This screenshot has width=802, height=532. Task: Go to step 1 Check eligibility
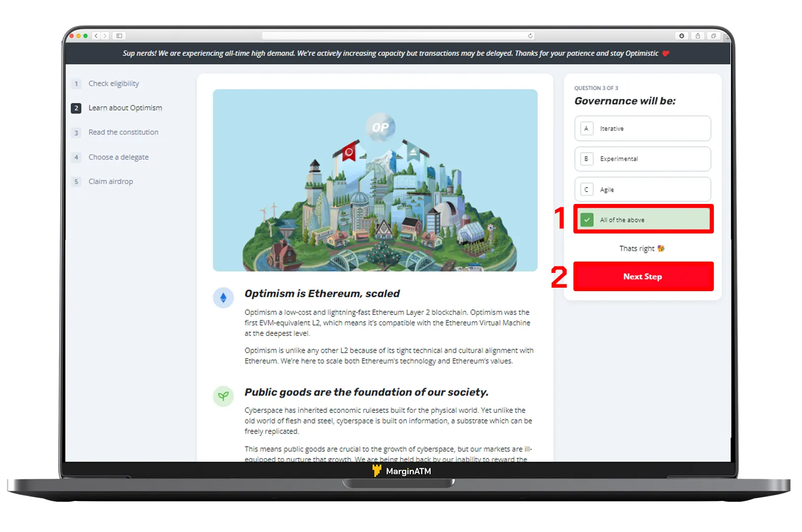click(105, 84)
